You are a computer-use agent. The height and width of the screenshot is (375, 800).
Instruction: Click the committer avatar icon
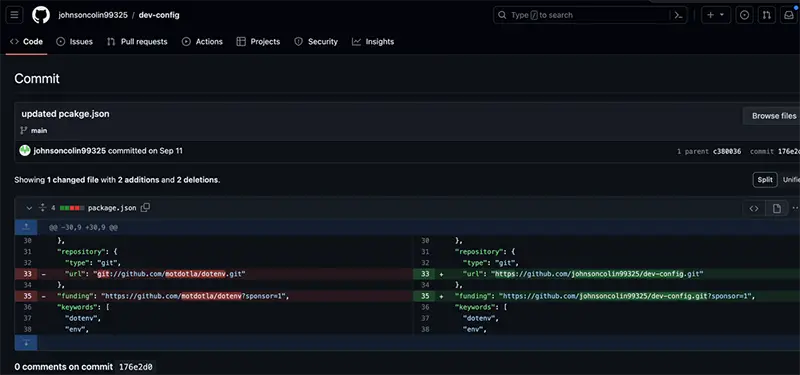[25, 151]
